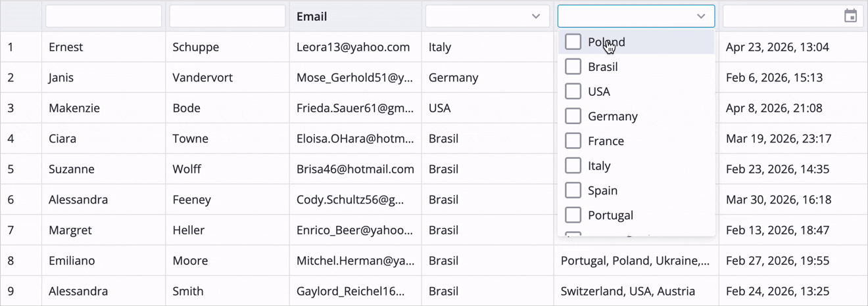
Task: Toggle the Italy checkbox in the list
Action: [x=573, y=165]
